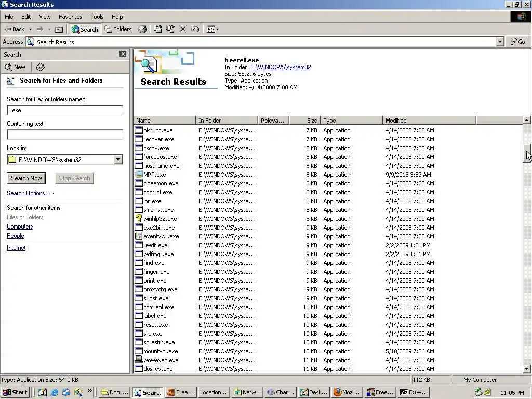
Task: Sort by the Type column header
Action: [x=352, y=120]
